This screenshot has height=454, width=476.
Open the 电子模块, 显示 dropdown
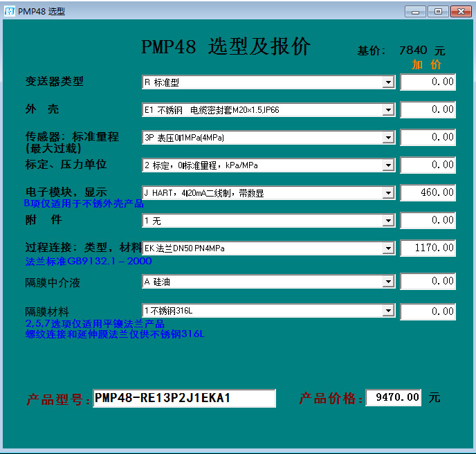[388, 193]
